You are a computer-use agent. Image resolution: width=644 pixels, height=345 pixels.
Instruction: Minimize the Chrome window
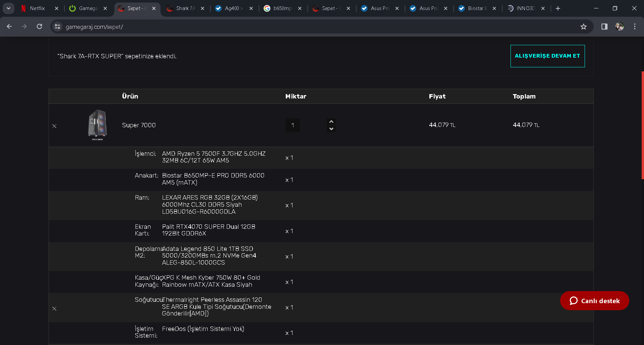coord(596,8)
